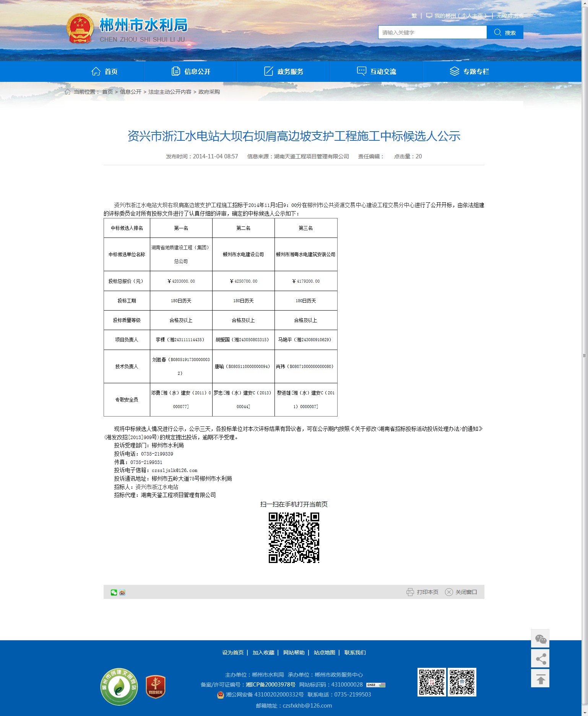Click the 打印本页 print button
This screenshot has width=588, height=716.
tap(422, 592)
